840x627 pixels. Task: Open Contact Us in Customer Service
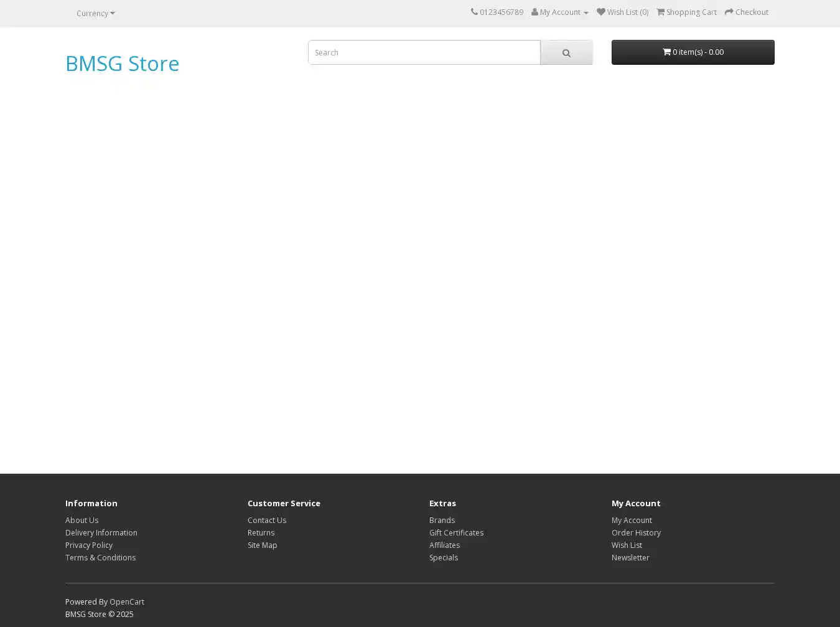pyautogui.click(x=267, y=520)
